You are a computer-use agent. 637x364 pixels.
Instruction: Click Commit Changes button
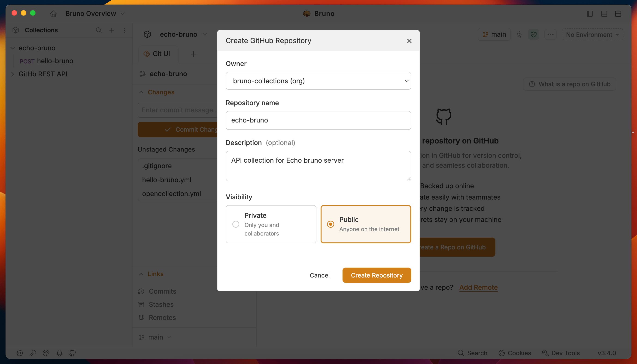[x=177, y=129]
